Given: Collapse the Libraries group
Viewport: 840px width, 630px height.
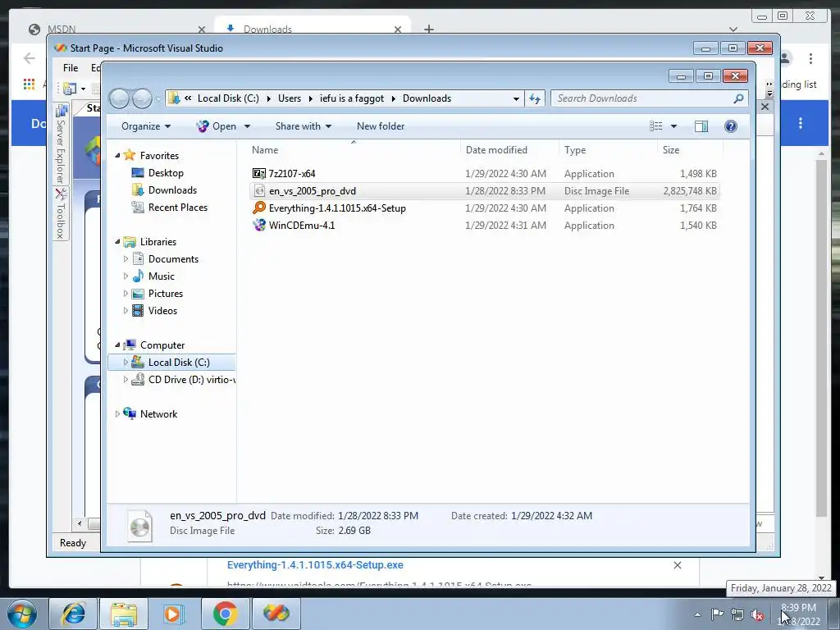Looking at the screenshot, I should (117, 242).
